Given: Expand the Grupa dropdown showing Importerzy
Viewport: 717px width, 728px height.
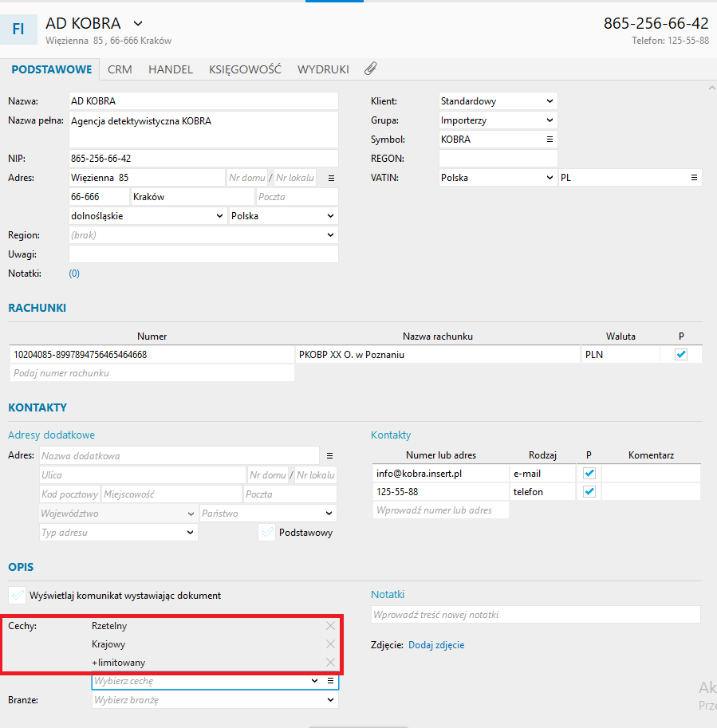Looking at the screenshot, I should 498,120.
